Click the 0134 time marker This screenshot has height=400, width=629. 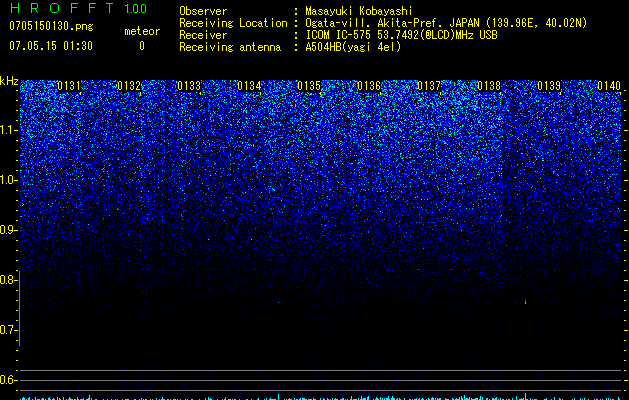coord(249,86)
